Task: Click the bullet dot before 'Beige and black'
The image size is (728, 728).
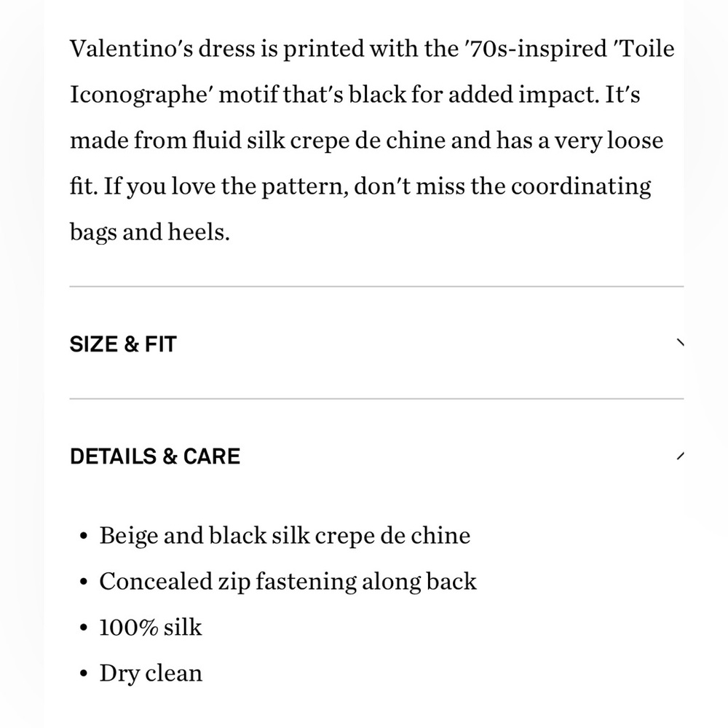Action: click(84, 536)
